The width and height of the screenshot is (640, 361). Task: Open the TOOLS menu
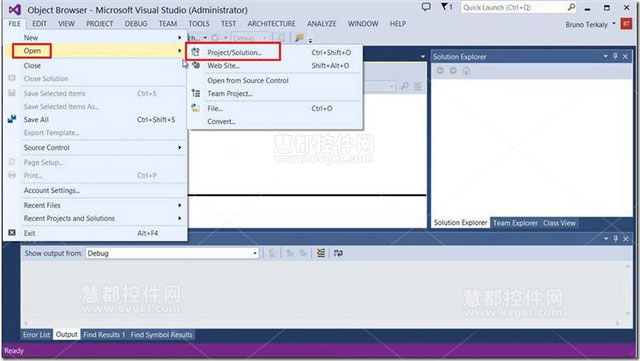(199, 24)
